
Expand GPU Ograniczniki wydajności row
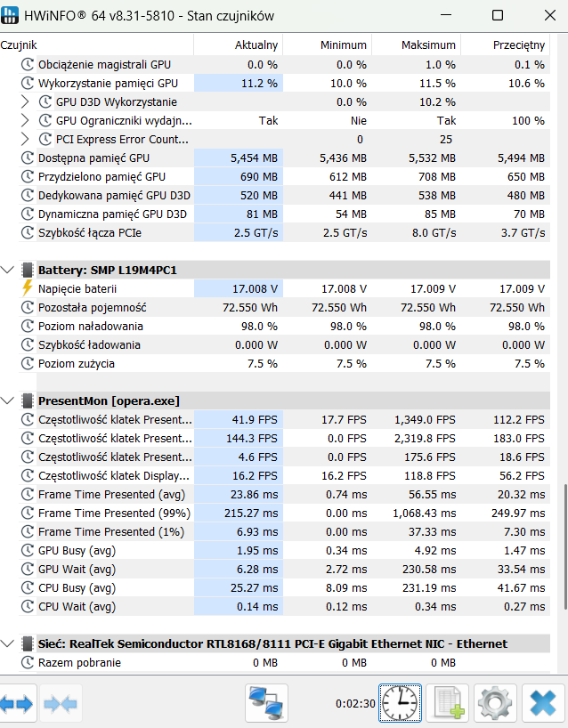(x=25, y=121)
